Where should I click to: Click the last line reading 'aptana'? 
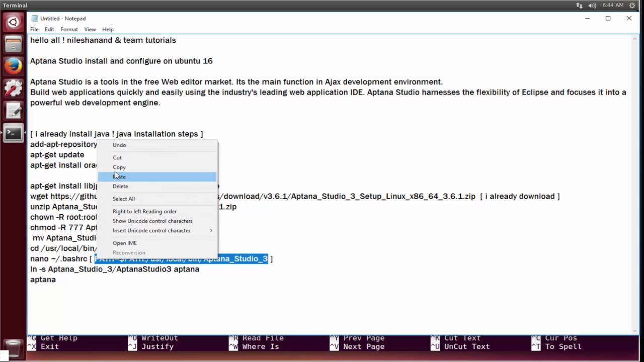[43, 280]
